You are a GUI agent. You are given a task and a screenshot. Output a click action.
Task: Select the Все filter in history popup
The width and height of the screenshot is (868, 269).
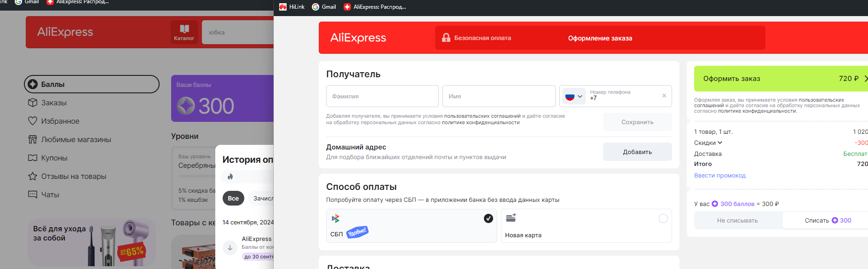[233, 198]
